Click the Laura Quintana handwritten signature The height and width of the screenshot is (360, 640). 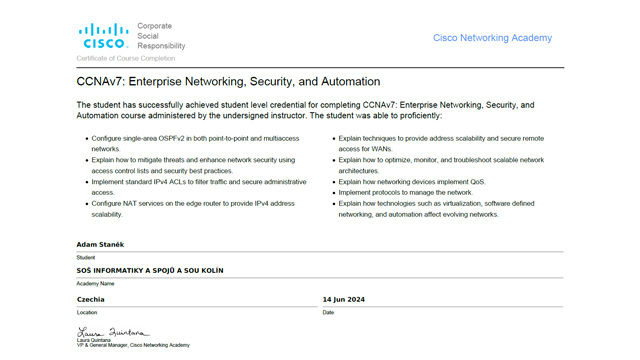(x=113, y=332)
